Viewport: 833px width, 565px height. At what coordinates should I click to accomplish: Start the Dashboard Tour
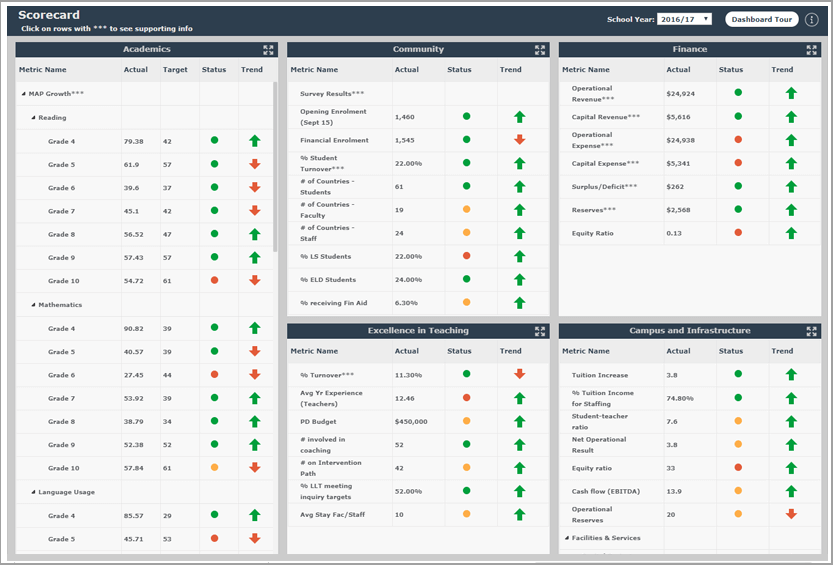click(x=761, y=19)
